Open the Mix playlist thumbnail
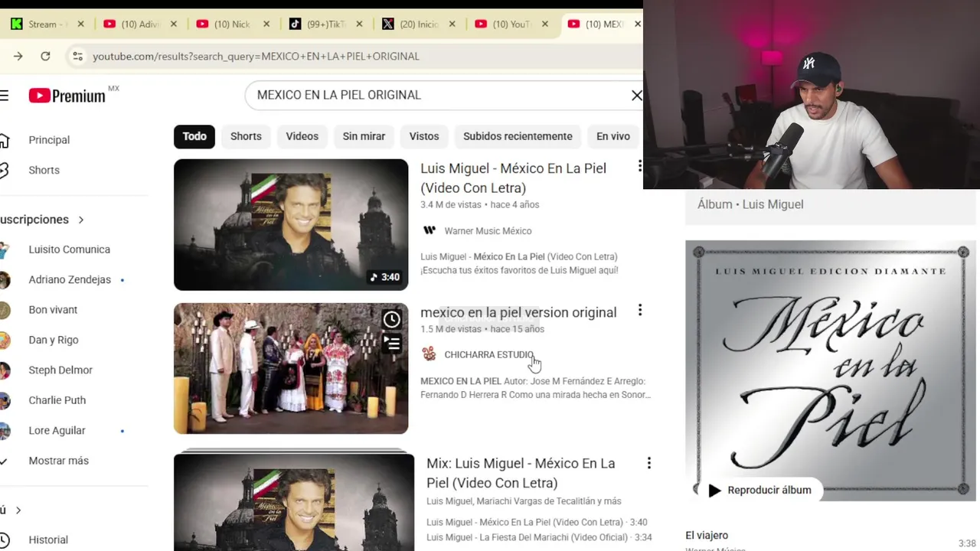Viewport: 980px width, 551px height. pyautogui.click(x=294, y=503)
